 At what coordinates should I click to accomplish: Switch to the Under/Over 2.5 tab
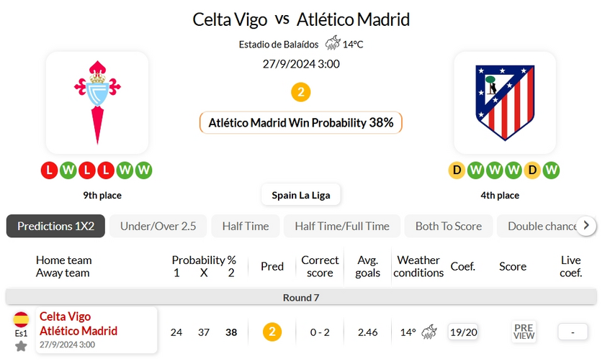tap(158, 226)
